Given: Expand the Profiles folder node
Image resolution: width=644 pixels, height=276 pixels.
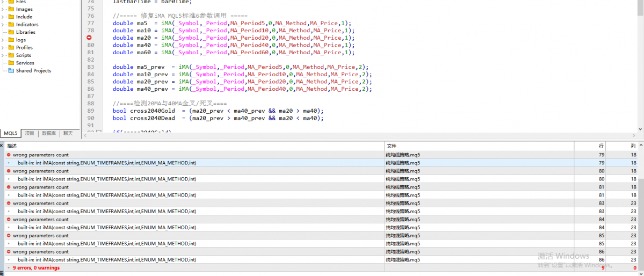Looking at the screenshot, I should point(3,47).
